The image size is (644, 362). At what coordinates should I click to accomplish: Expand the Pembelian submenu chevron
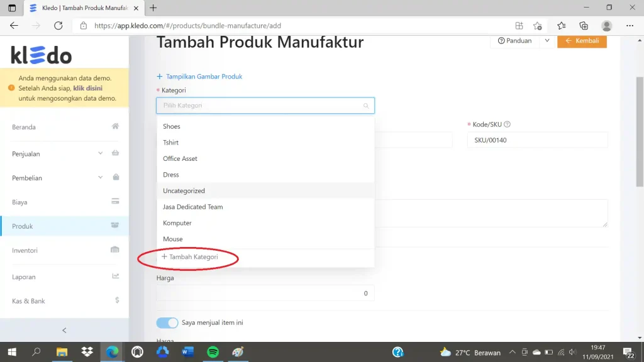100,178
